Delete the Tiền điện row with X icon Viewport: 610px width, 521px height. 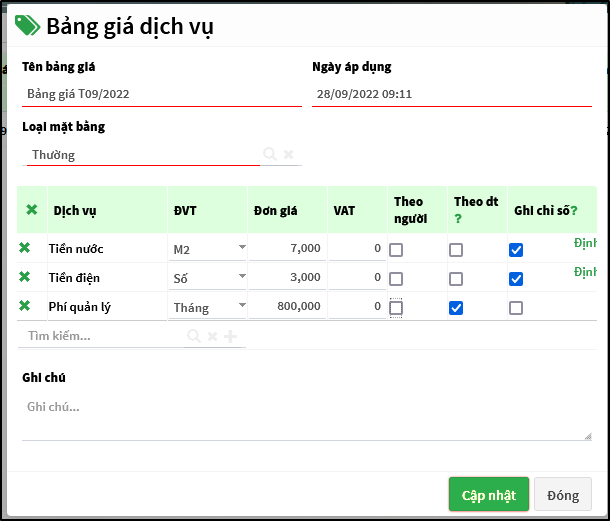[x=24, y=277]
